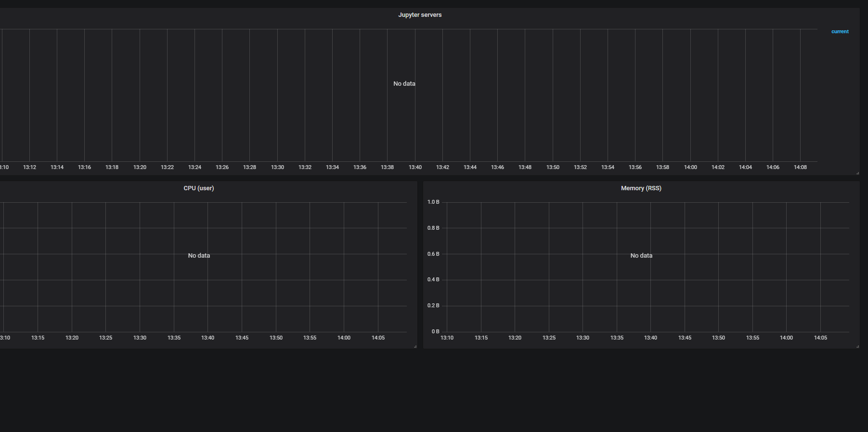868x432 pixels.
Task: Click the Memory (RSS) panel resize handle
Action: coord(857,346)
